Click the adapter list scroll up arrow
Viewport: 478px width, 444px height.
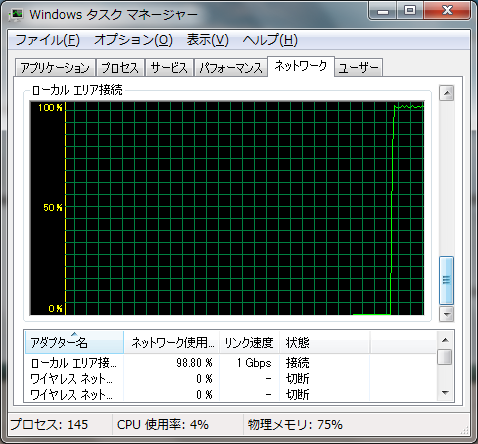pos(445,340)
